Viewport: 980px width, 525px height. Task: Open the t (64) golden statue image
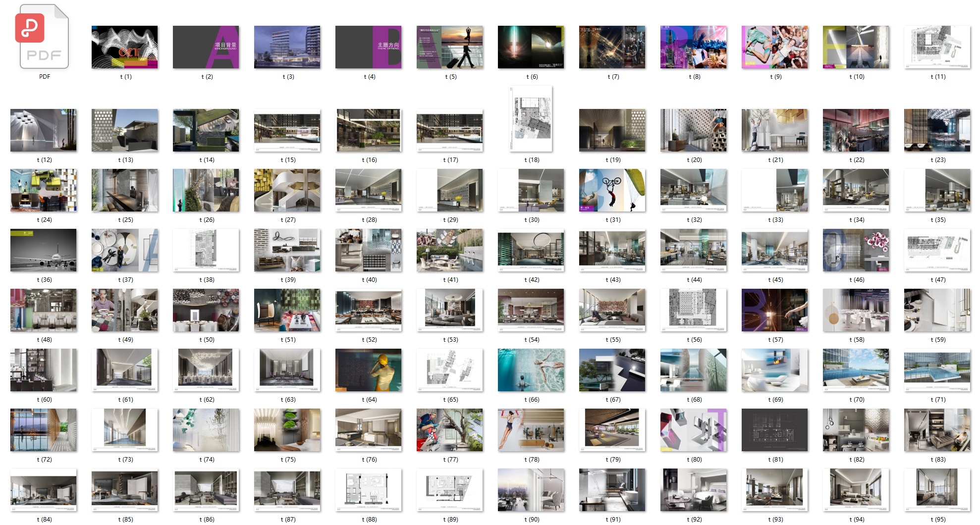[x=369, y=370]
